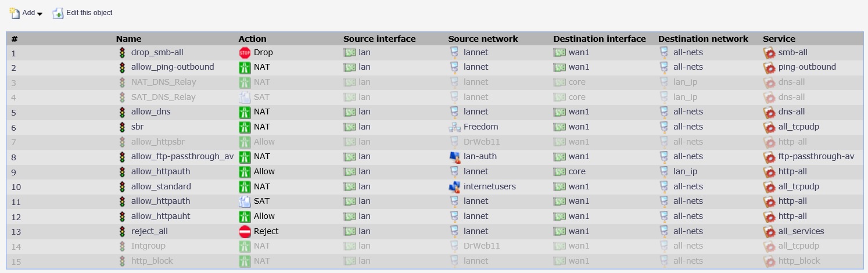
Task: Click Edit this object button
Action: (89, 13)
